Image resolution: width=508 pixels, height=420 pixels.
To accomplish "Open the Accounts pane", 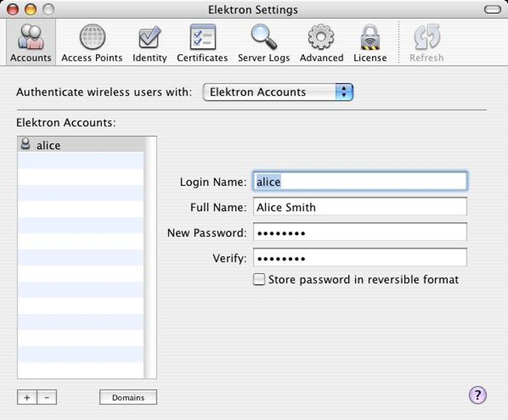I will click(31, 42).
